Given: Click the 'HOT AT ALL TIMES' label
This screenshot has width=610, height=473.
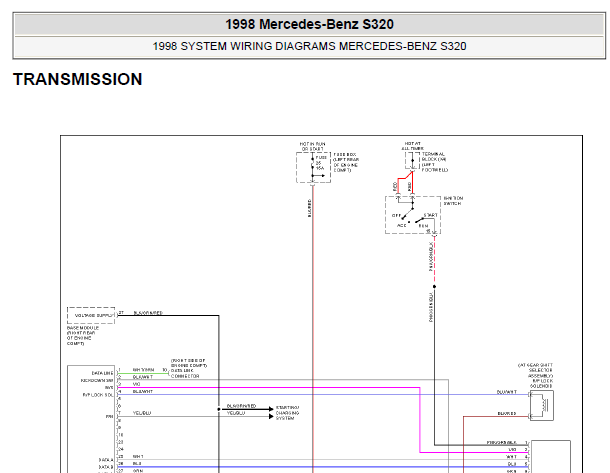Looking at the screenshot, I should 413,146.
